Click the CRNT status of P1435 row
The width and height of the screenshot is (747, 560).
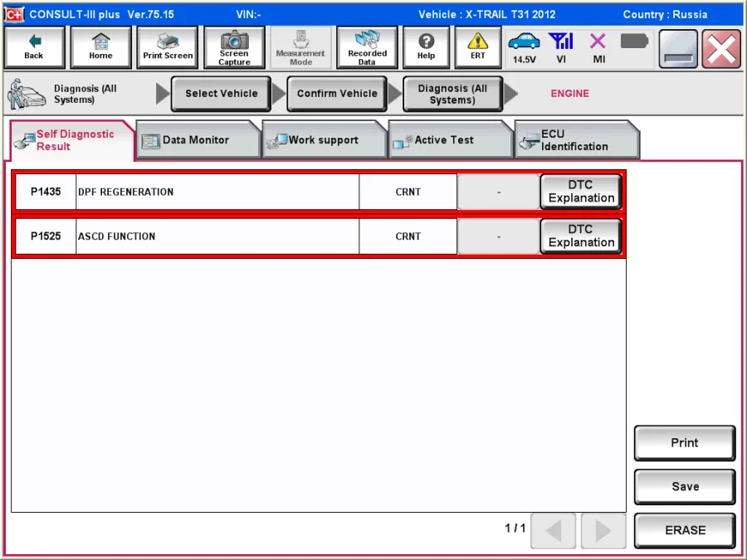tap(408, 192)
